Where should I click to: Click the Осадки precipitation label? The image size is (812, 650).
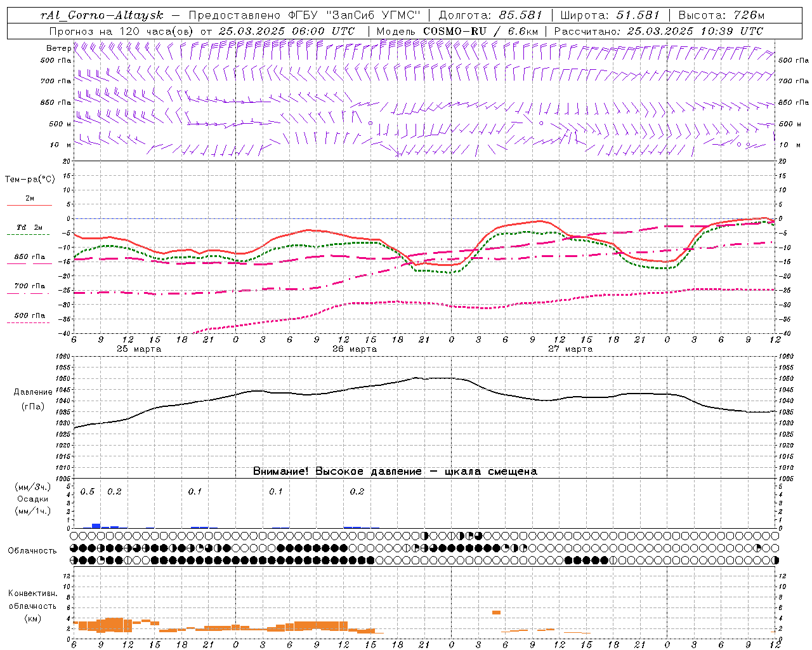(x=32, y=499)
